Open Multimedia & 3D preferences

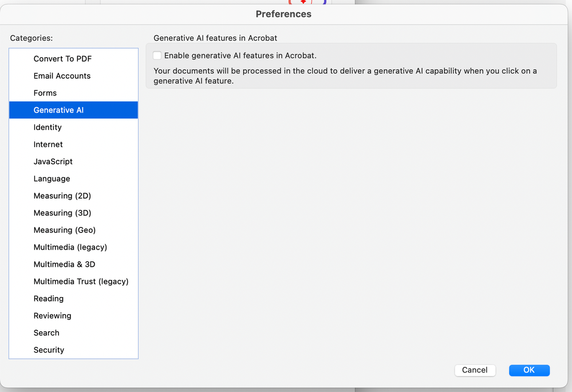pos(65,265)
